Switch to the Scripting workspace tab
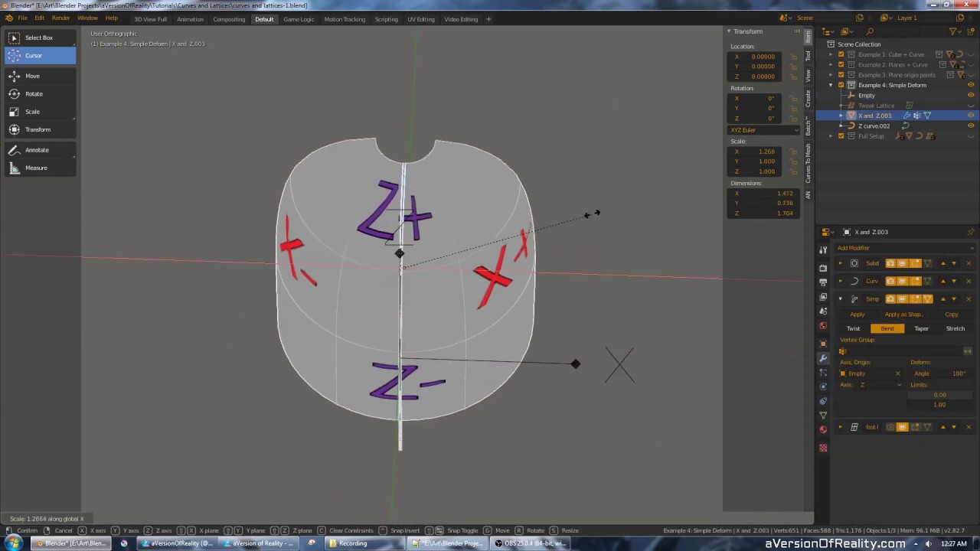980x551 pixels. tap(386, 19)
